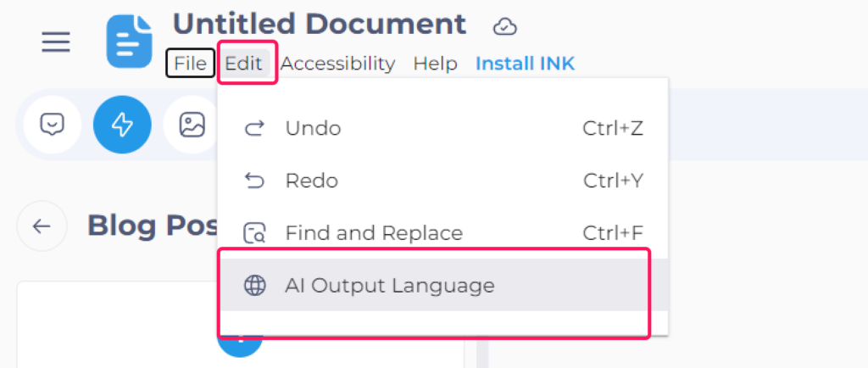This screenshot has height=368, width=868.
Task: Select the chat bubble toolbar icon
Action: point(53,125)
